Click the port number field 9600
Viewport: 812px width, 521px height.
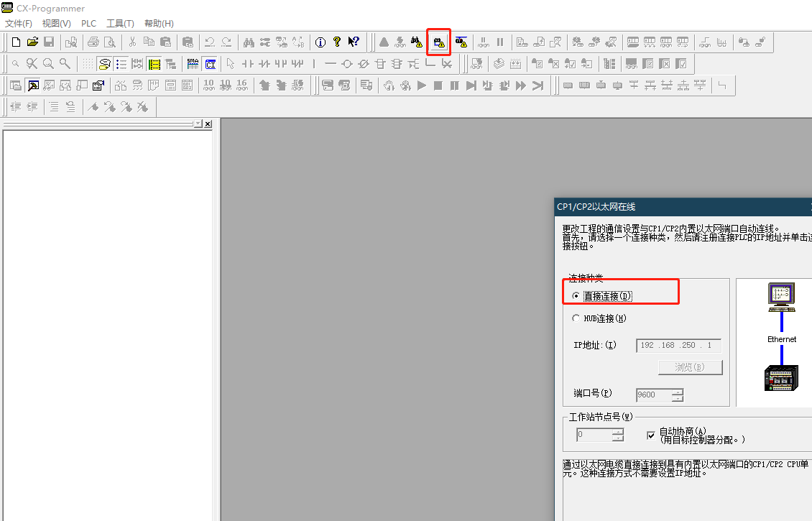[x=655, y=395]
